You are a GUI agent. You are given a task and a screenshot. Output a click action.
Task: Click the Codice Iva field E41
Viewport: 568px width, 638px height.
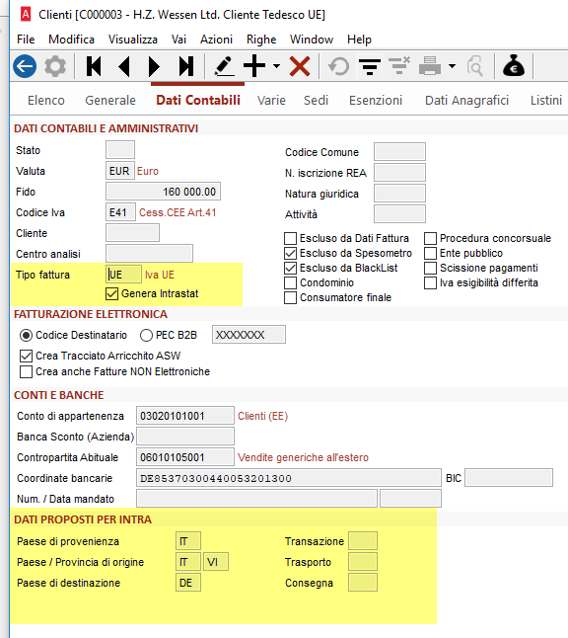point(120,212)
